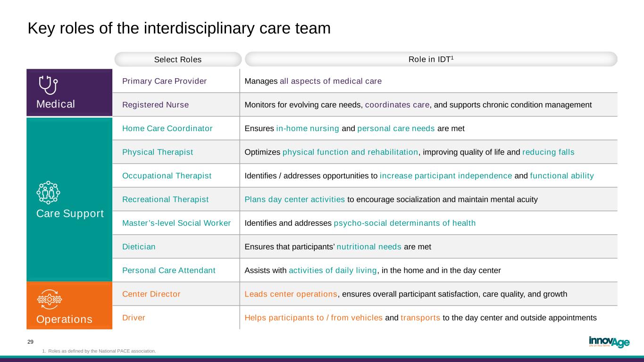644x362 pixels.
Task: Click the slide title 'Key roles of the interdisciplinary care team'
Action: (x=179, y=28)
